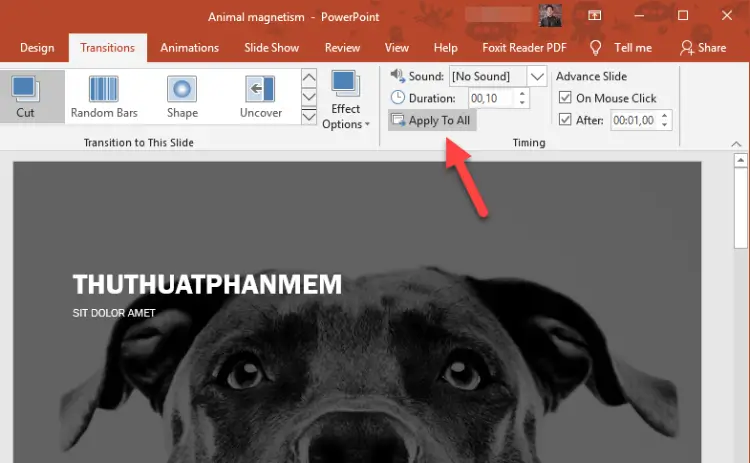
Task: Collapse the ribbon with chevron
Action: pos(736,143)
